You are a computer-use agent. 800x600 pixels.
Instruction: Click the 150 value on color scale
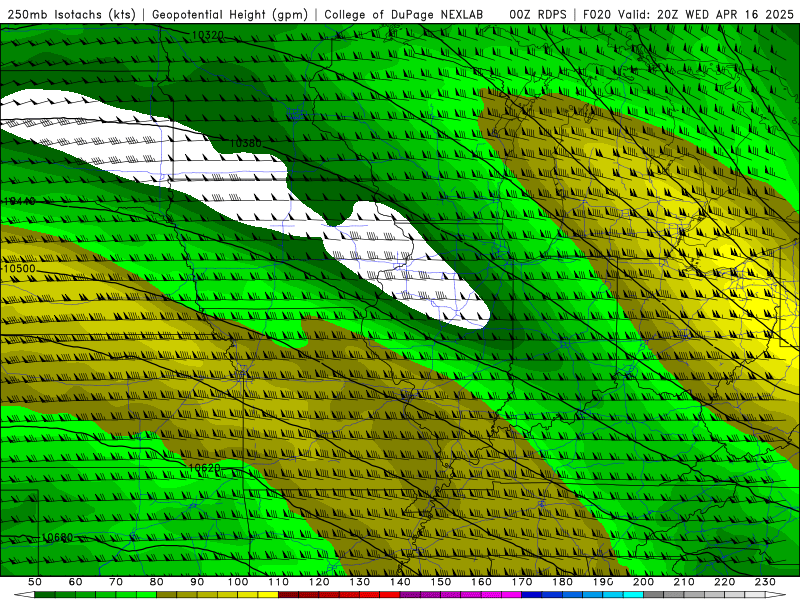(441, 582)
